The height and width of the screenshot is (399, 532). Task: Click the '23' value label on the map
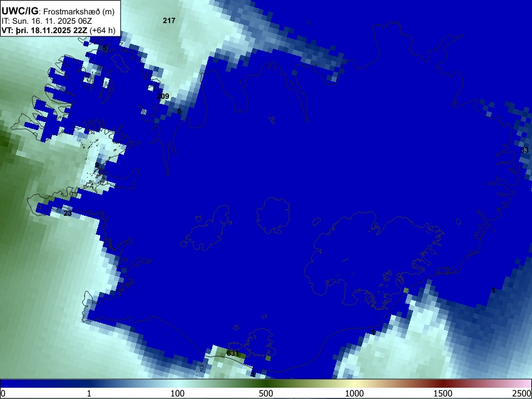coord(68,213)
